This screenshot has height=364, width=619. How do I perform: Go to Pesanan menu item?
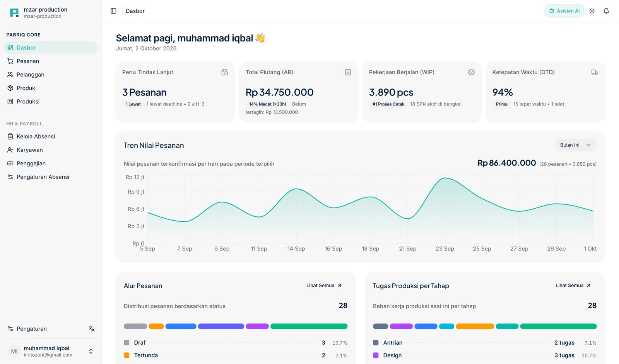tap(51, 61)
